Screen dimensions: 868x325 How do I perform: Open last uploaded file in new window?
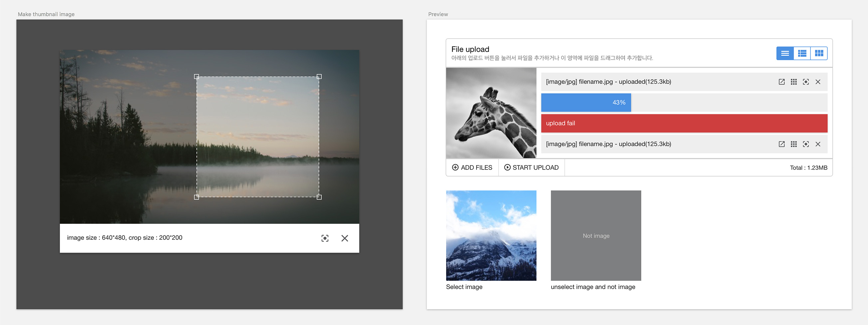(x=781, y=144)
